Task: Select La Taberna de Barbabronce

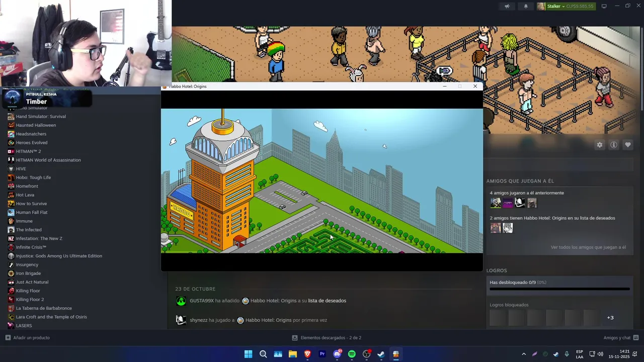Action: (x=44, y=308)
